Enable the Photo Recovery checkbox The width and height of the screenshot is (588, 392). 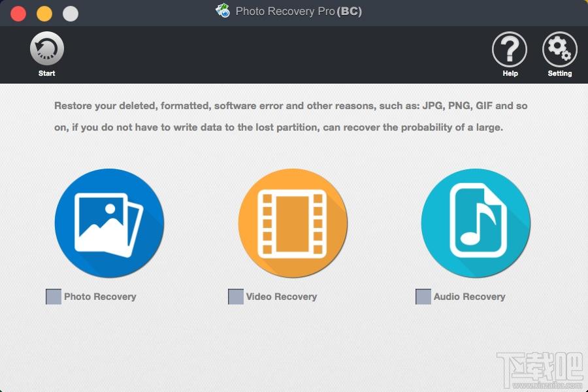pyautogui.click(x=54, y=297)
